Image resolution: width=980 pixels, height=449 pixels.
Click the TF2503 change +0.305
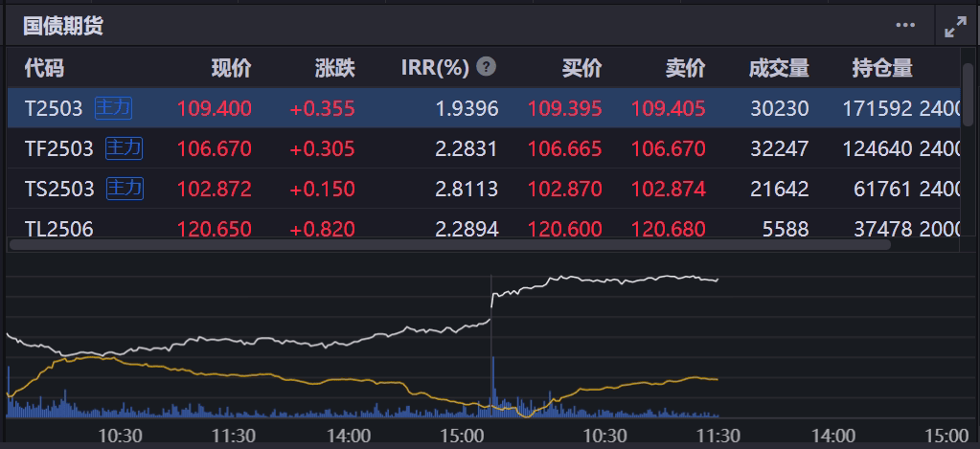coord(323,148)
